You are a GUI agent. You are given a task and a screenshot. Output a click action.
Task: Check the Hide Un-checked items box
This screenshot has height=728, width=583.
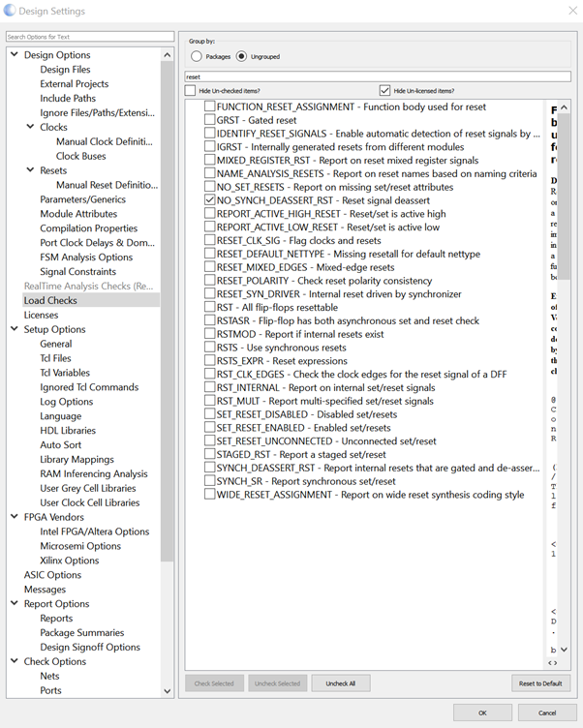click(190, 91)
